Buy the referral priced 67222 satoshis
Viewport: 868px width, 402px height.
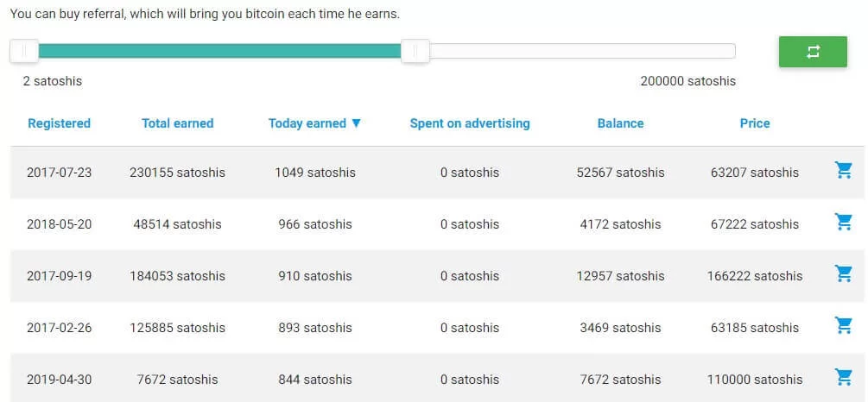tap(843, 223)
